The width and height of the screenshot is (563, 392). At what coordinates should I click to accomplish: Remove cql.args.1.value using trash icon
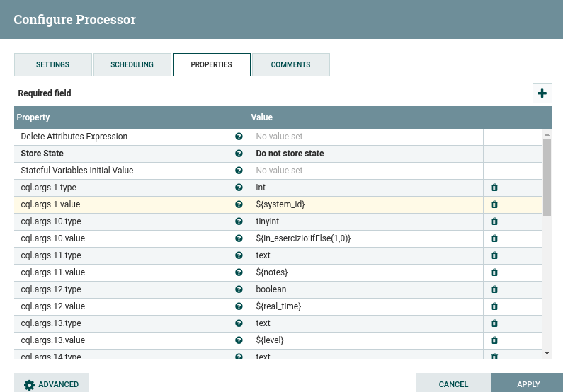coord(494,204)
